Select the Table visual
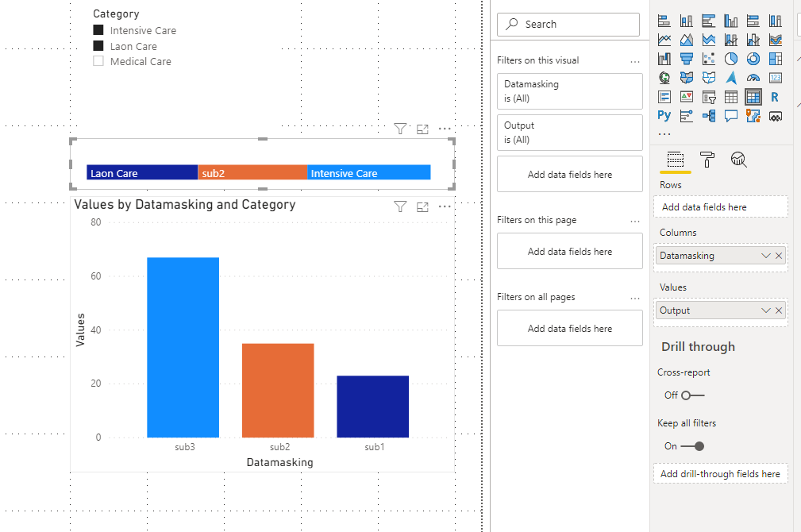The image size is (801, 532). 731,97
